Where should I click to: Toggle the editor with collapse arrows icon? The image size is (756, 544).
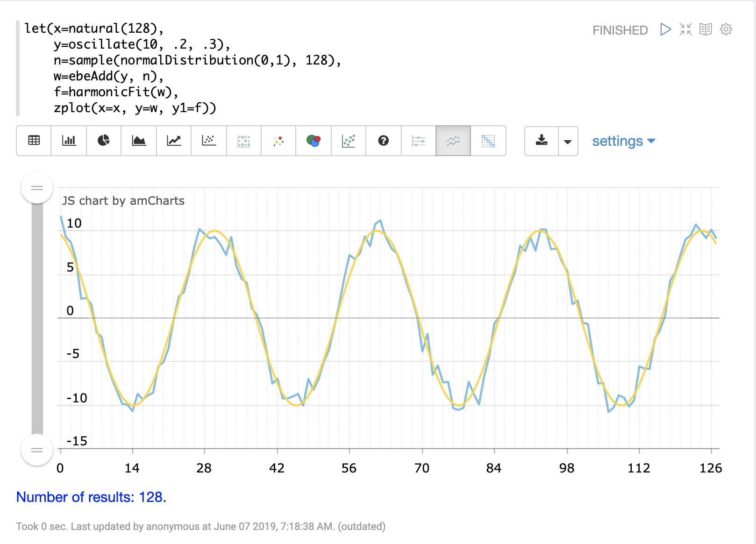(685, 29)
